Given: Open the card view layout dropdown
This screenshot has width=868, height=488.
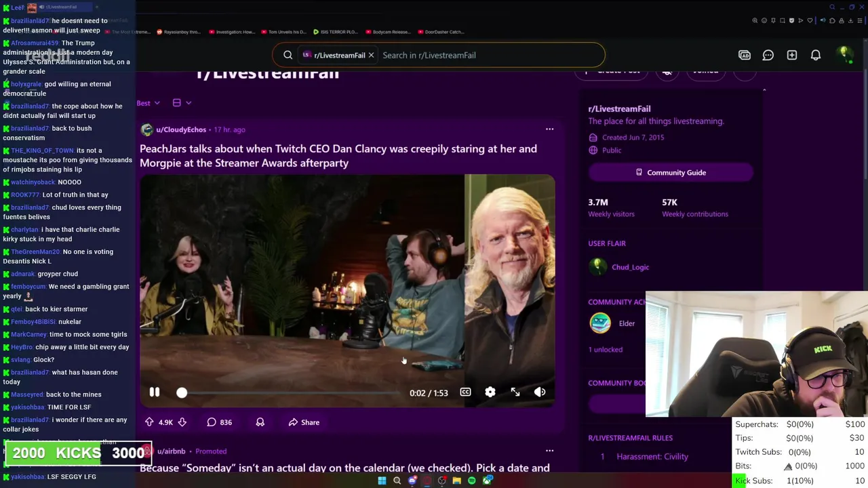Looking at the screenshot, I should (x=182, y=103).
